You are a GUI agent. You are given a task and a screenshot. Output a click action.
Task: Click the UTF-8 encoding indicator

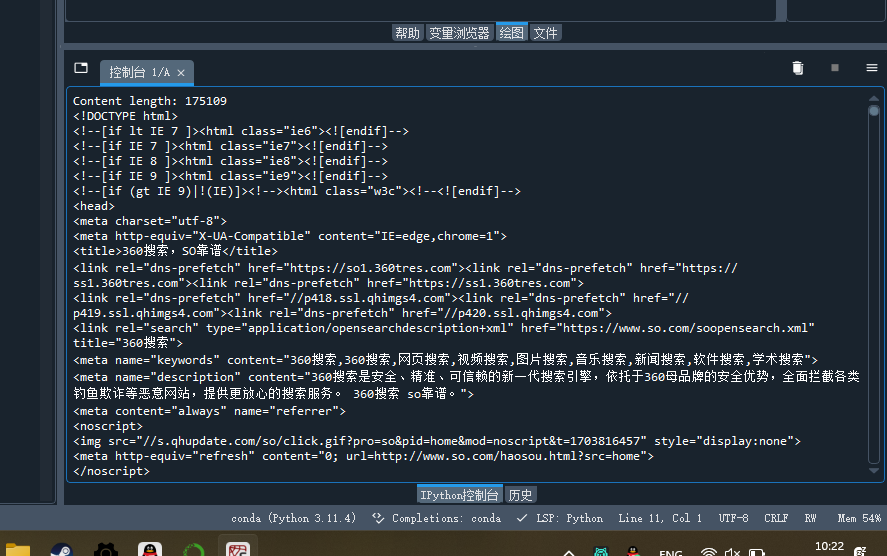point(733,518)
